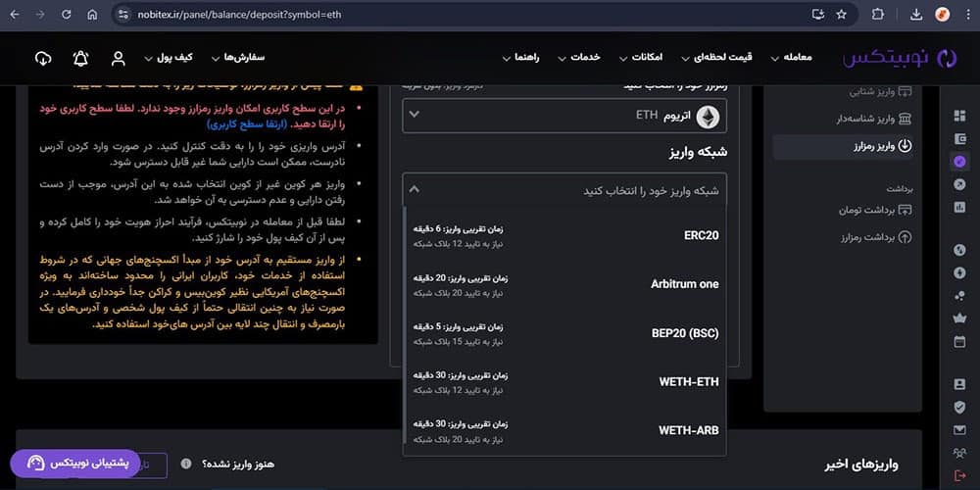Open the اتریوم ETH coin dropdown
The width and height of the screenshot is (980, 490).
pyautogui.click(x=564, y=116)
